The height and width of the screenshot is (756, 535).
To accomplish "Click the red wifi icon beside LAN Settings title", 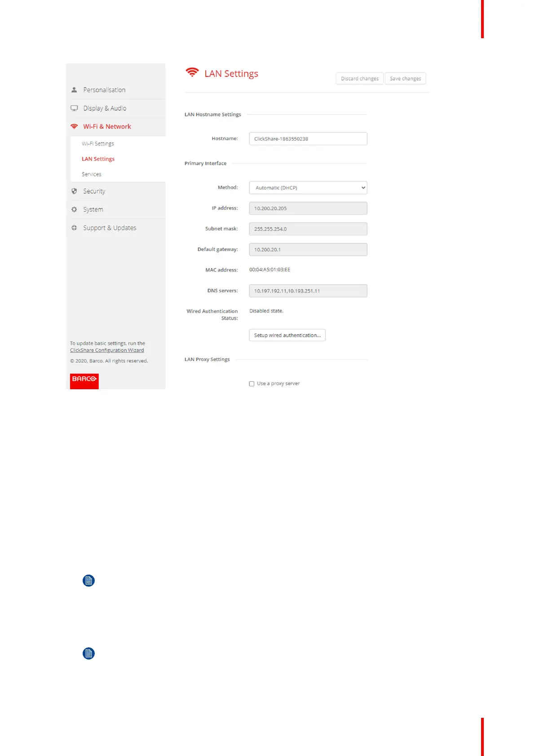I will coord(192,72).
